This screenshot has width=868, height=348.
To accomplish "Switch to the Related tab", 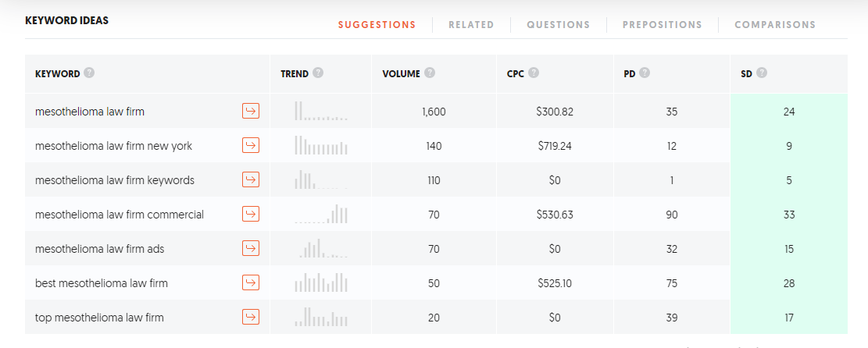I will tap(471, 25).
